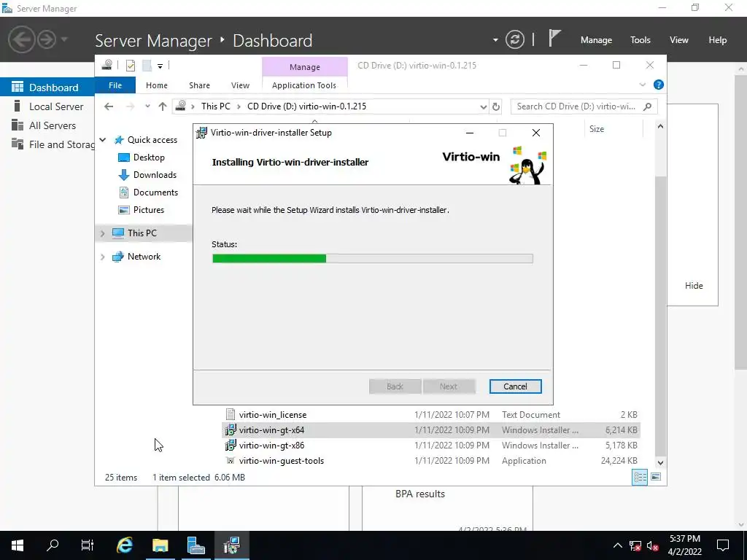Open Task View from the taskbar
The height and width of the screenshot is (560, 747).
pyautogui.click(x=88, y=545)
